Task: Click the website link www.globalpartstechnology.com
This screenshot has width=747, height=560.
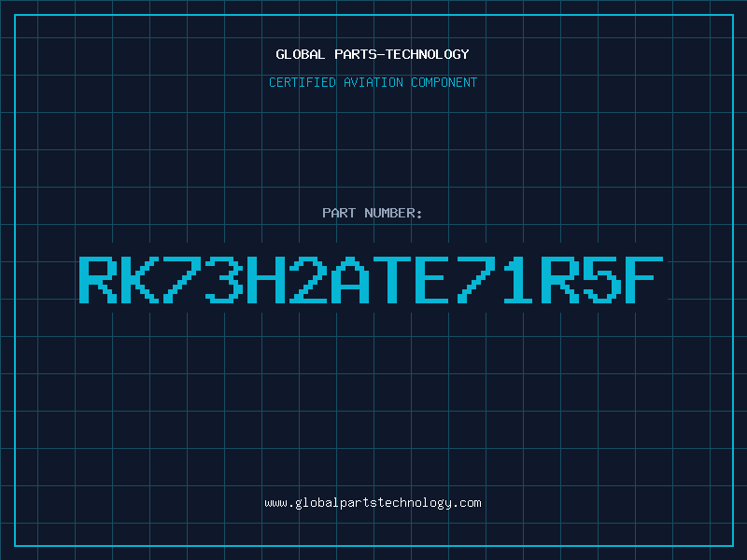Action: (x=373, y=503)
